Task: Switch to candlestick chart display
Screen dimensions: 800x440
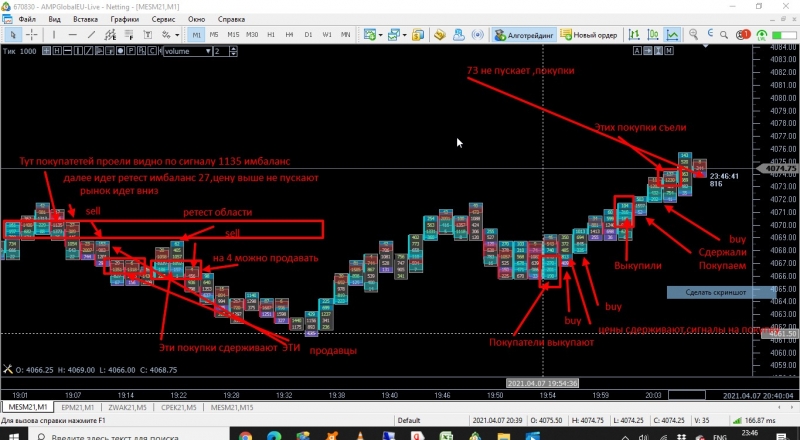Action: pos(653,35)
